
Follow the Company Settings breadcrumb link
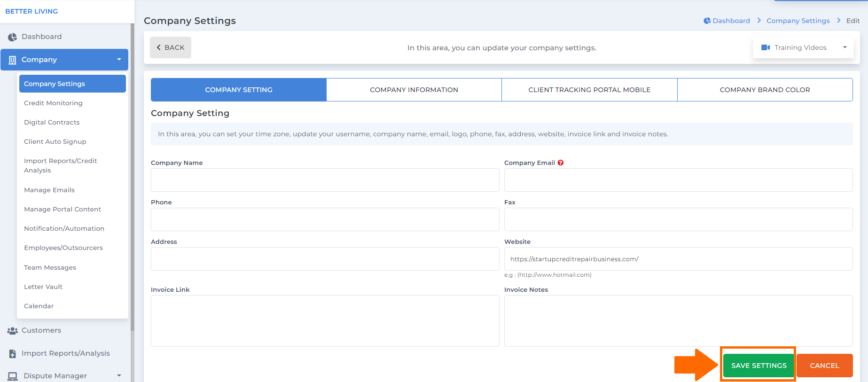[798, 21]
